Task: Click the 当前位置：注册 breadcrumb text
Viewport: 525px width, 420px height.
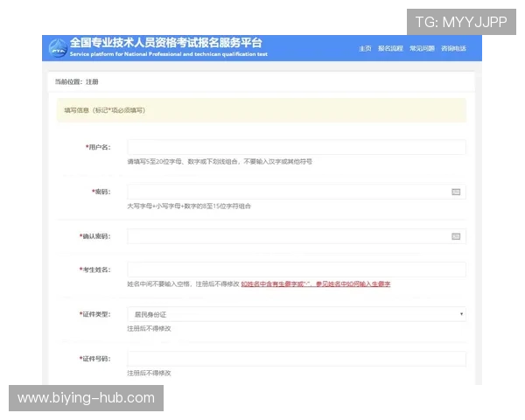Action: pos(77,81)
